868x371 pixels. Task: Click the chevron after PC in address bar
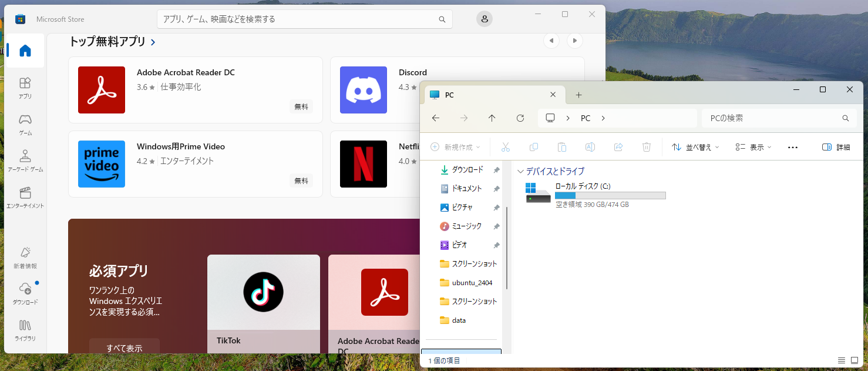click(x=603, y=118)
